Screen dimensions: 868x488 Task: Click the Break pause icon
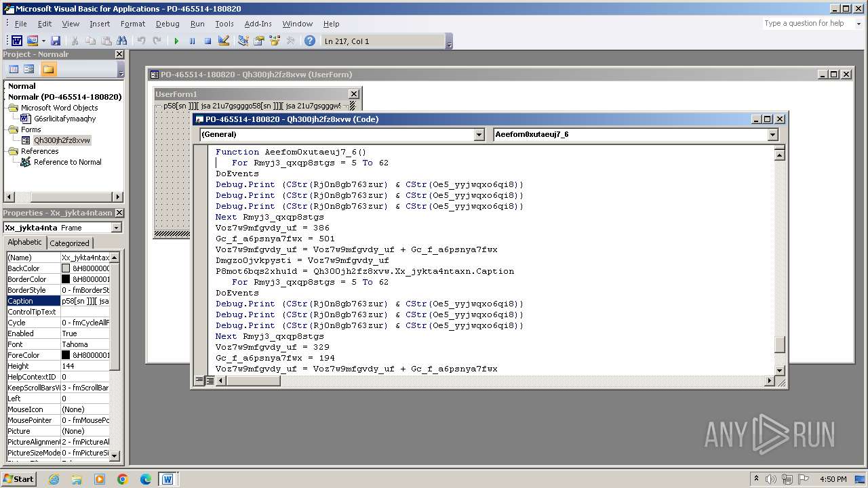click(192, 41)
